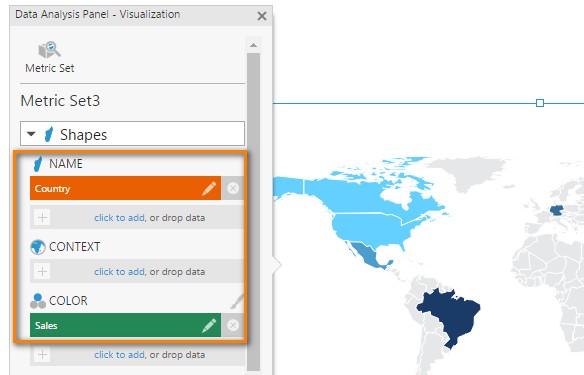
Task: Select Germany on the map
Action: 557,210
